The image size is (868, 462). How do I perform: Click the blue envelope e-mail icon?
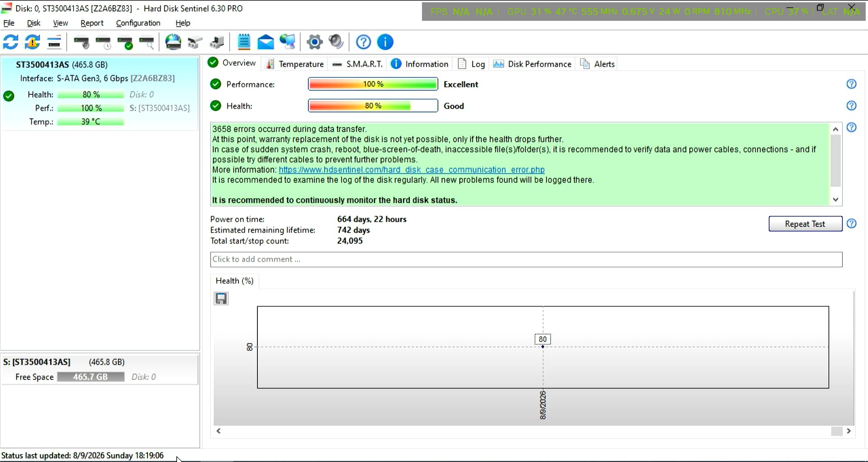[x=266, y=42]
